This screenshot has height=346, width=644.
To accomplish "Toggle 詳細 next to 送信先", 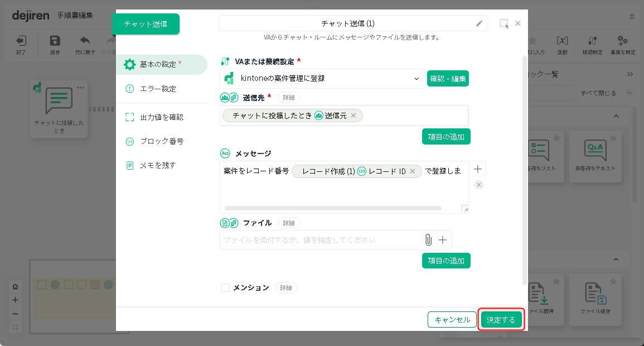I will pos(288,98).
